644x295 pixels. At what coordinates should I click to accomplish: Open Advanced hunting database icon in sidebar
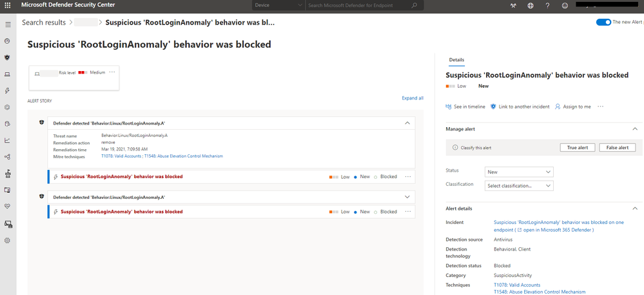coord(7,123)
